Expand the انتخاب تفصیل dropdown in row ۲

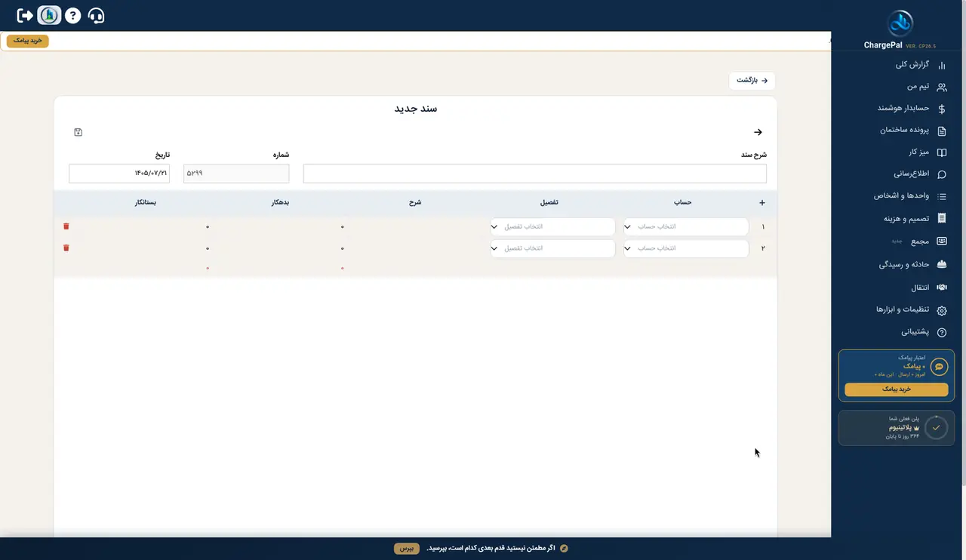tap(552, 248)
